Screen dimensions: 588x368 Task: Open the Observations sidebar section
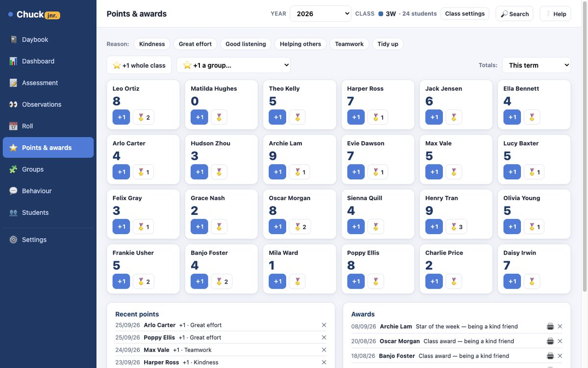click(x=48, y=105)
